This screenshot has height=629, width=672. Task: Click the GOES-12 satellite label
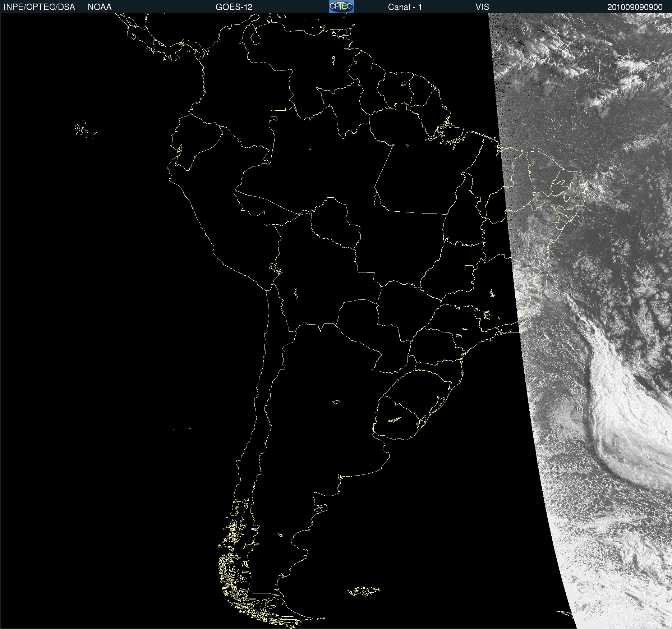[234, 7]
